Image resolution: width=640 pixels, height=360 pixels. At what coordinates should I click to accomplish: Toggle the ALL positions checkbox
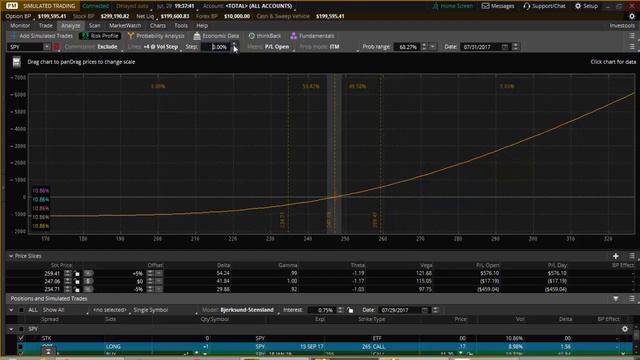[21, 310]
